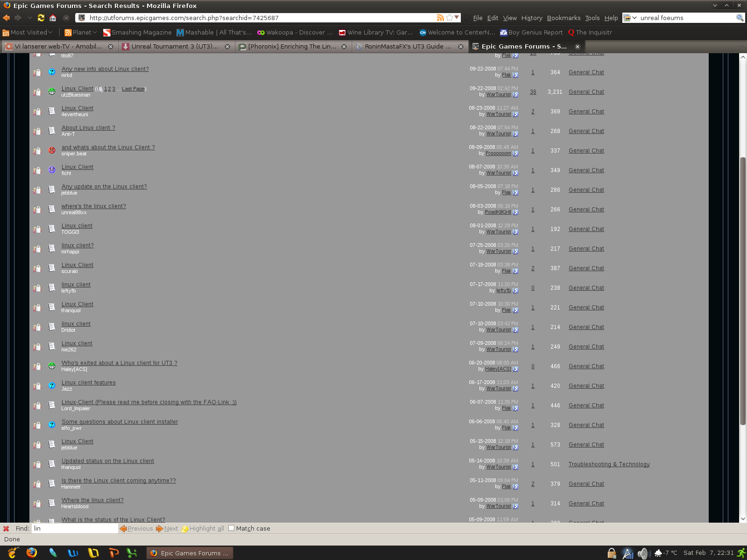The image size is (747, 560).
Task: Open the Help menu
Action: [611, 18]
